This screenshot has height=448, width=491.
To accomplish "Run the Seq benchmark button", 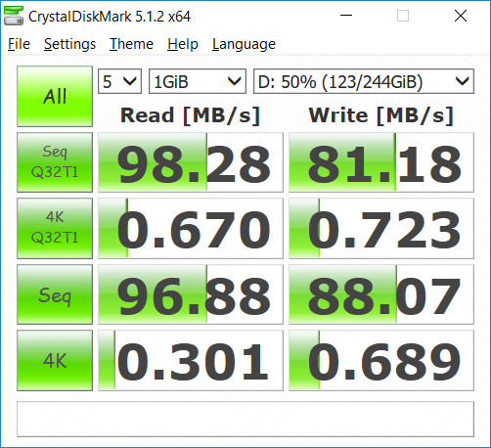I will pos(55,294).
